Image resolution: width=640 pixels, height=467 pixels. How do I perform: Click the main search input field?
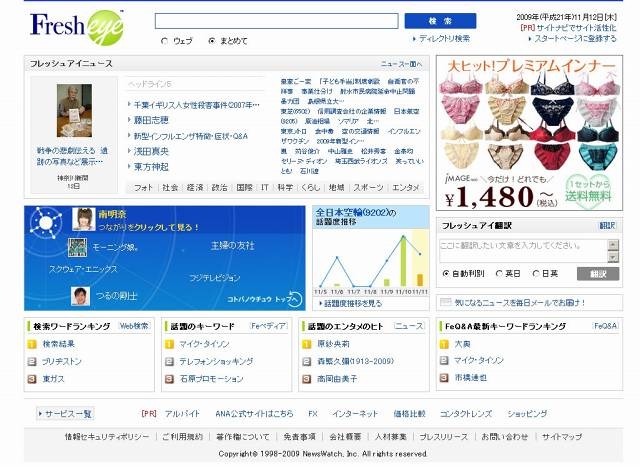pos(276,21)
